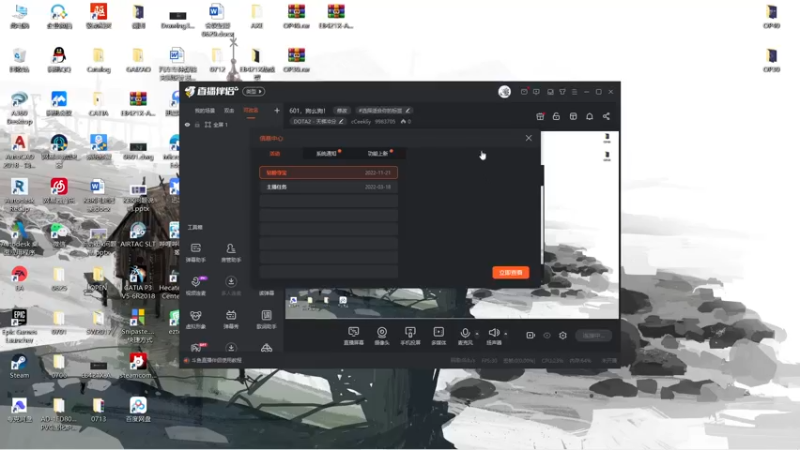Edit the room title with 修改 button

coord(341,110)
